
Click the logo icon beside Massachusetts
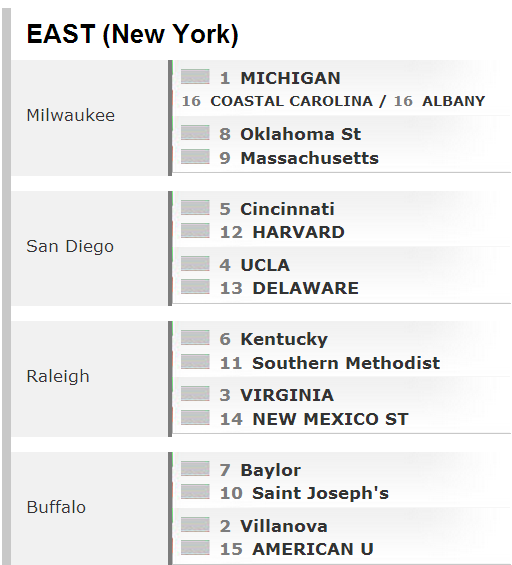pyautogui.click(x=195, y=157)
